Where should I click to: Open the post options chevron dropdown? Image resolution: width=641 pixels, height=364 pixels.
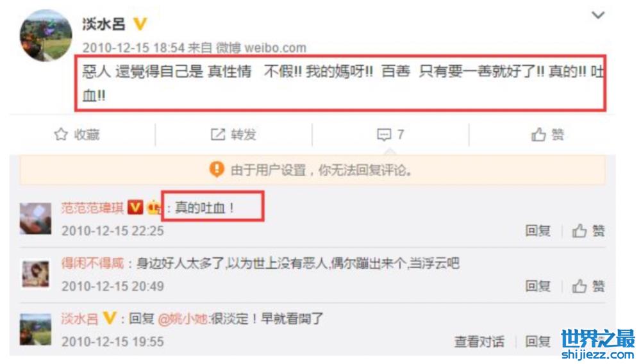[x=597, y=15]
